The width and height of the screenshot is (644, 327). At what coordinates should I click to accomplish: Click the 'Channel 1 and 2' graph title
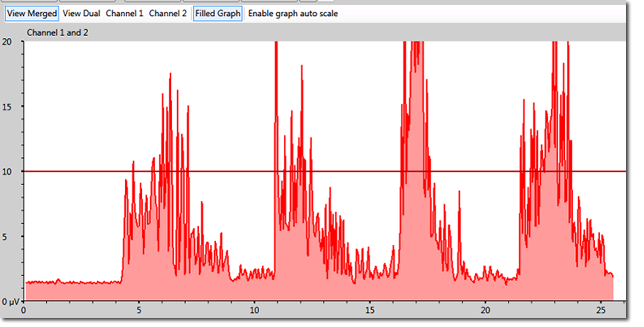pyautogui.click(x=57, y=33)
